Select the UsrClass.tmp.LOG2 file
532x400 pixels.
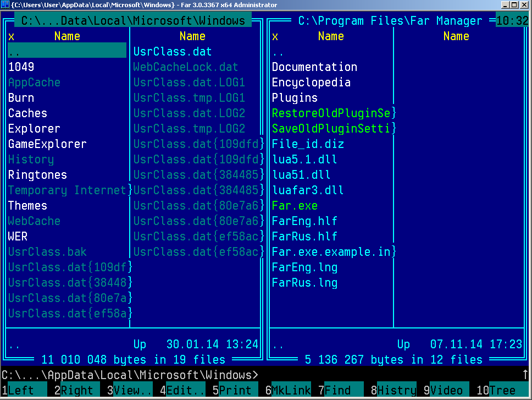189,129
